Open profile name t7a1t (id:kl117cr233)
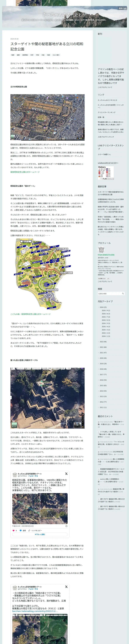This screenshot has height=644, width=129. [x=106, y=255]
